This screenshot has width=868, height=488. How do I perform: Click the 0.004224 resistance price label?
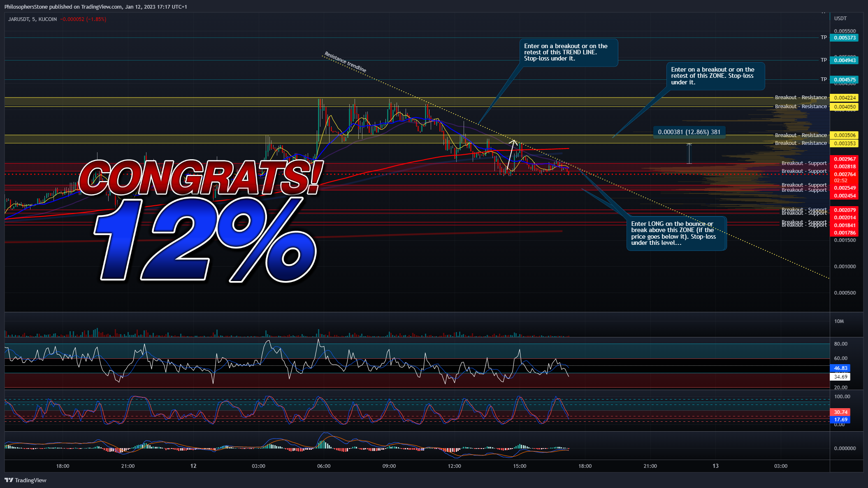coord(844,98)
